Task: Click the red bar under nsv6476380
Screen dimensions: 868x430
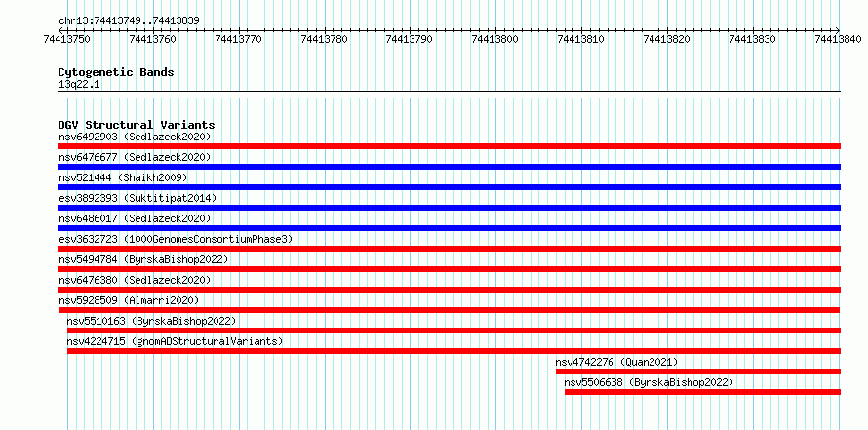Action: [x=449, y=290]
